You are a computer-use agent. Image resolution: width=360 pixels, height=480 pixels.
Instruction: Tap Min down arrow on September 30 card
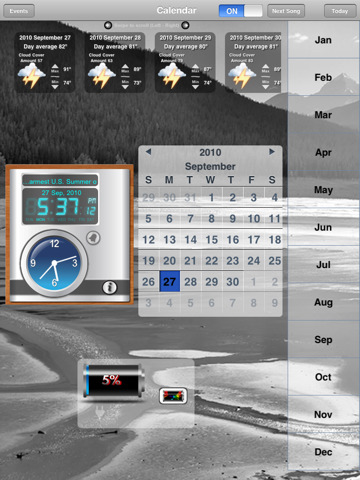pos(265,87)
